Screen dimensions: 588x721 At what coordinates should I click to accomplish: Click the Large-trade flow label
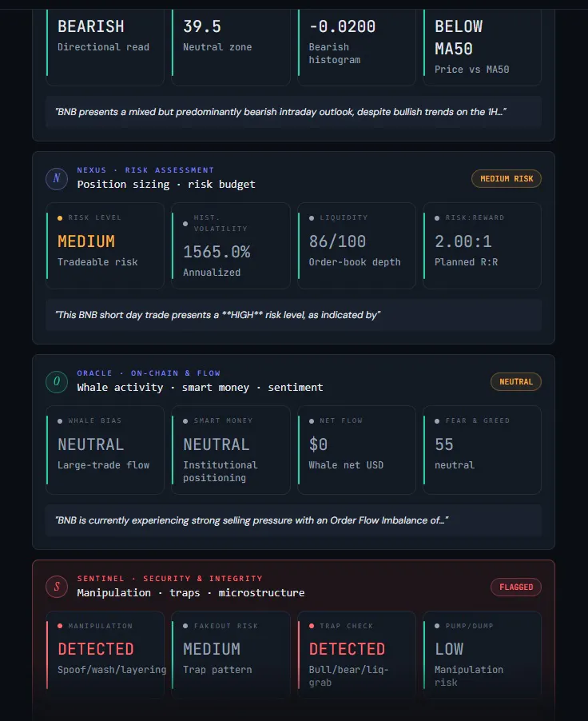103,465
